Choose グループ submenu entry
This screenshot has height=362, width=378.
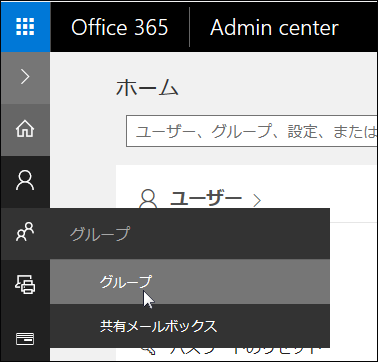tap(190, 282)
